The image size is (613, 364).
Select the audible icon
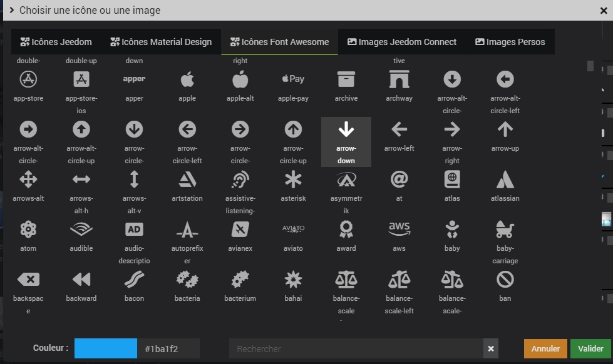(x=81, y=230)
